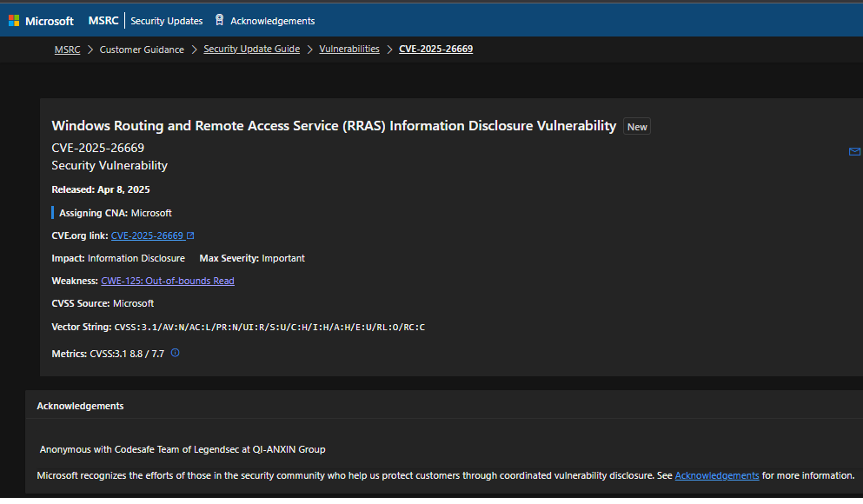863x504 pixels.
Task: Return to Vulnerabilities breadcrumb page
Action: pos(349,50)
